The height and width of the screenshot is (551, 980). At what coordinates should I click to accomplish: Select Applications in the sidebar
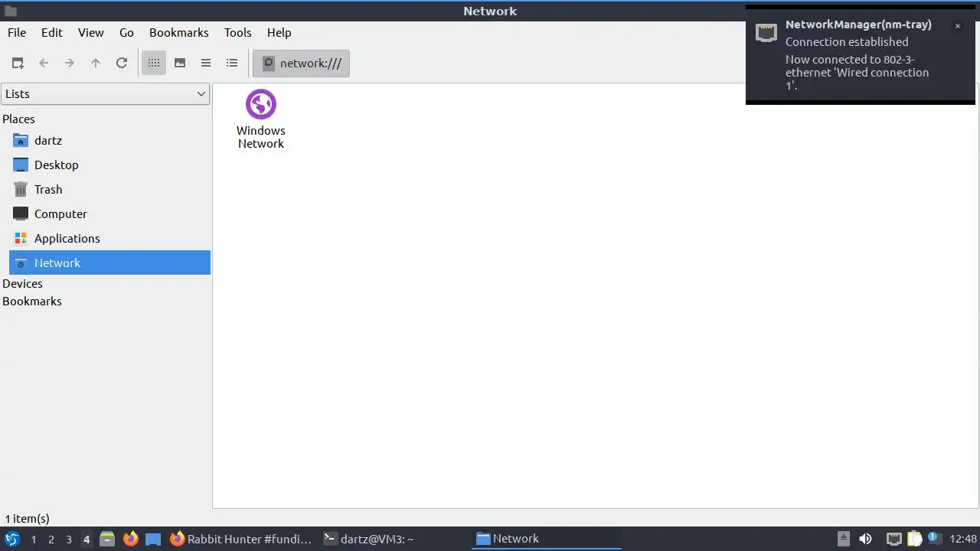[x=109, y=238]
